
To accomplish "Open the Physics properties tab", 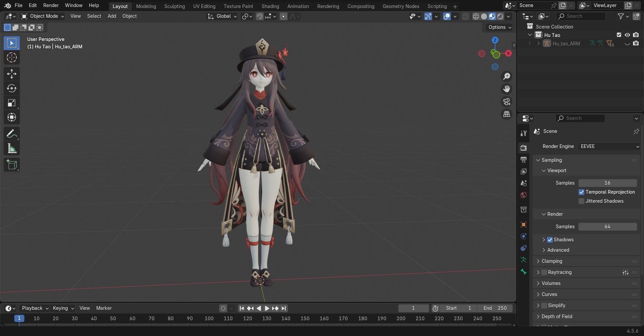I will 524,236.
